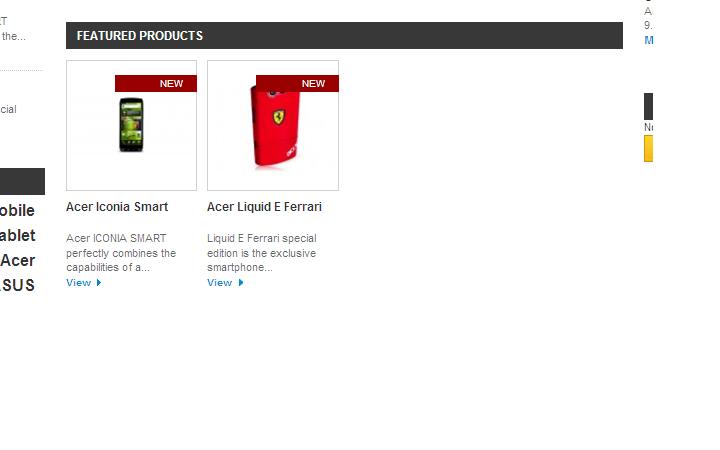Click the NEW badge on Acer Iconia Smart
The image size is (720, 450).
coord(156,84)
